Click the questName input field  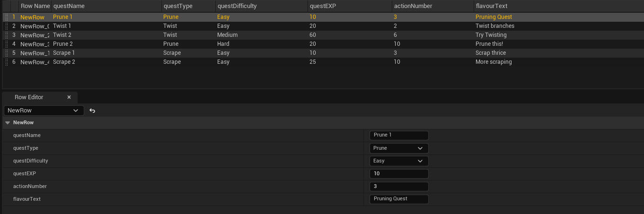click(x=398, y=136)
